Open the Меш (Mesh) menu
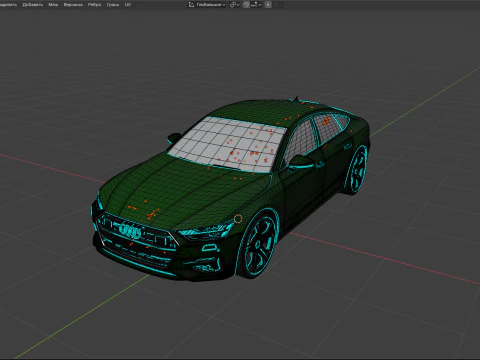Screen dimensions: 480x360 click(53, 5)
